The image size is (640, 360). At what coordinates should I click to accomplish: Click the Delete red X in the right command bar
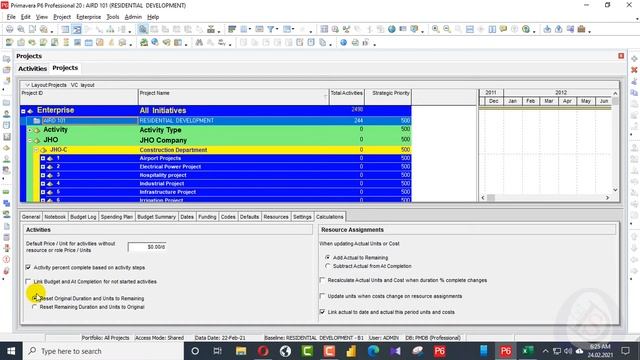coord(634,70)
